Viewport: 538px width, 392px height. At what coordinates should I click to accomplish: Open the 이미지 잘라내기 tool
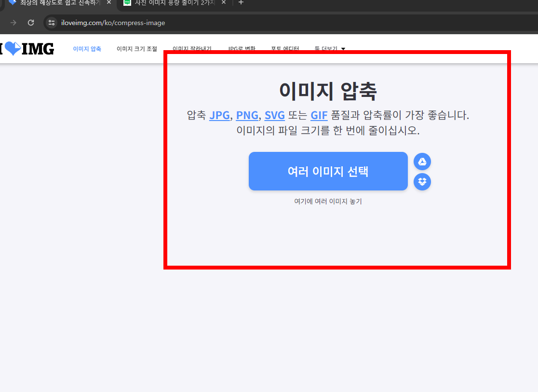(x=192, y=49)
